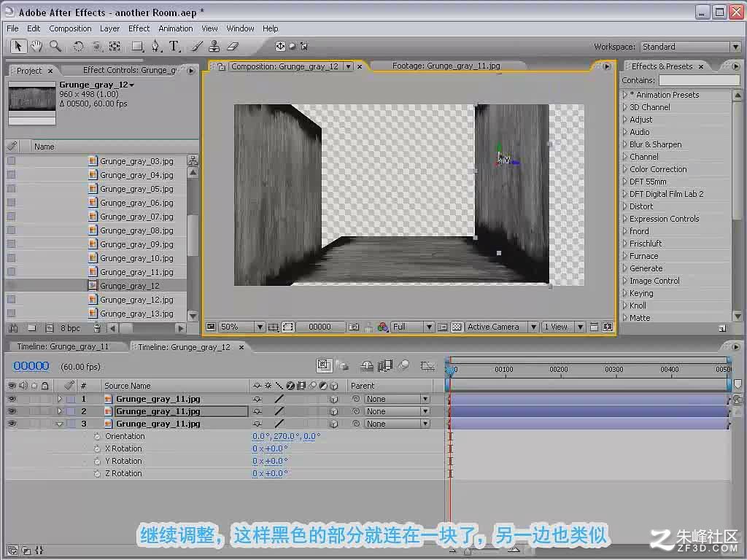Toggle X Rotation stopwatch
This screenshot has height=560, width=747.
[97, 448]
